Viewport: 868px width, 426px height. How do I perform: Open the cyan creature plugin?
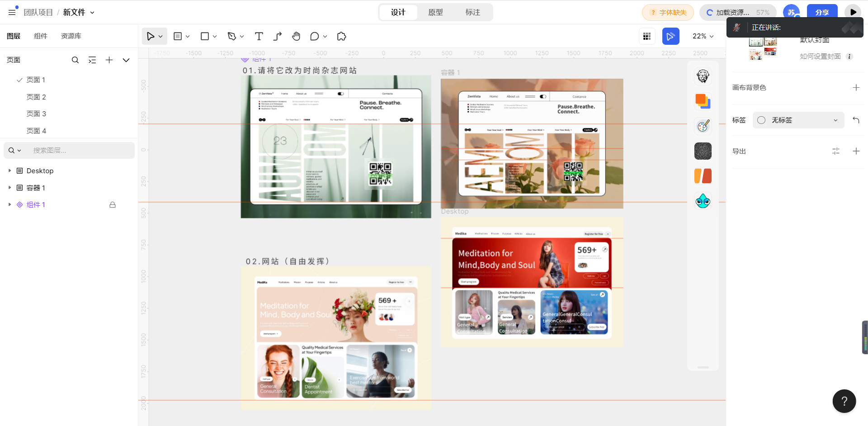[x=703, y=201]
